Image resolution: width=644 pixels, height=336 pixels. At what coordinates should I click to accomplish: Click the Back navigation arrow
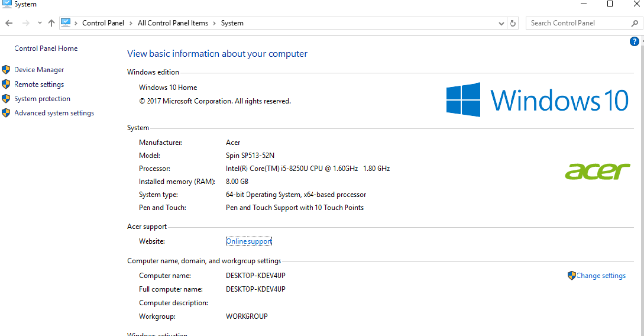pyautogui.click(x=9, y=23)
